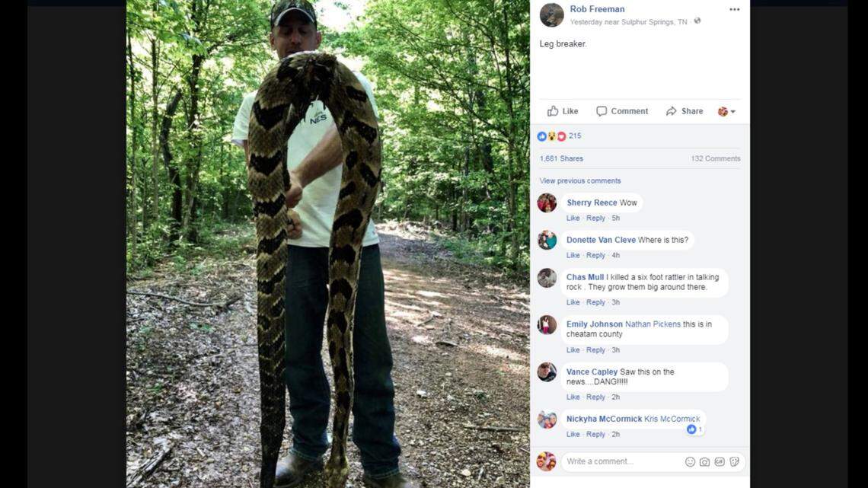Click in the Write a comment field
868x488 pixels.
[x=621, y=461]
